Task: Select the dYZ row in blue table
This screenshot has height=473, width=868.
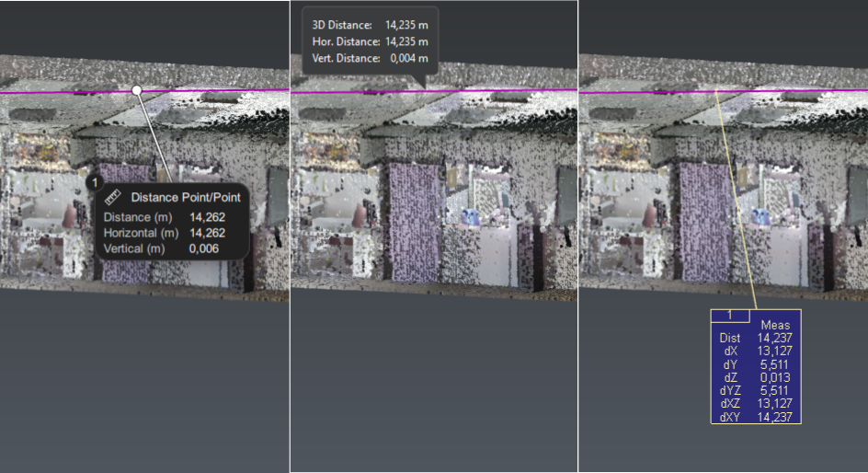Action: pyautogui.click(x=755, y=390)
